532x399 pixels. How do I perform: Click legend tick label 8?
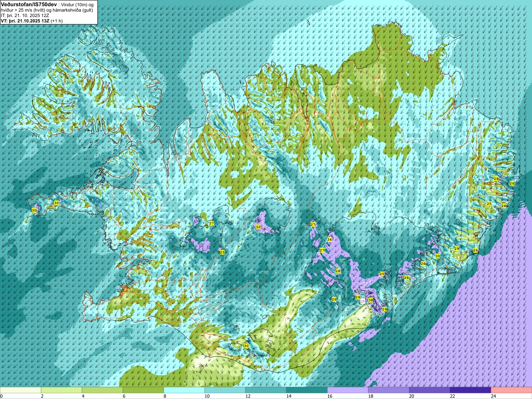tap(165, 396)
